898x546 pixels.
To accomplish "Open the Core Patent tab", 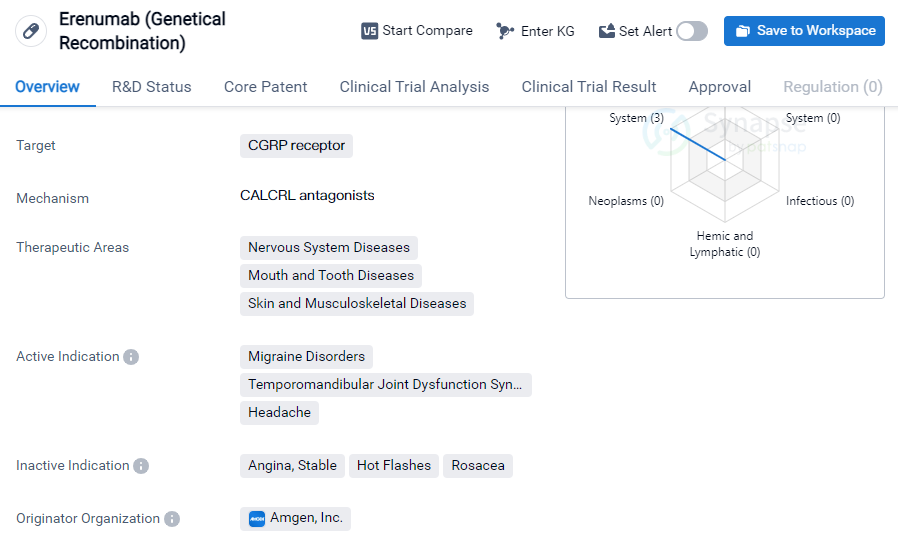I will coord(265,87).
